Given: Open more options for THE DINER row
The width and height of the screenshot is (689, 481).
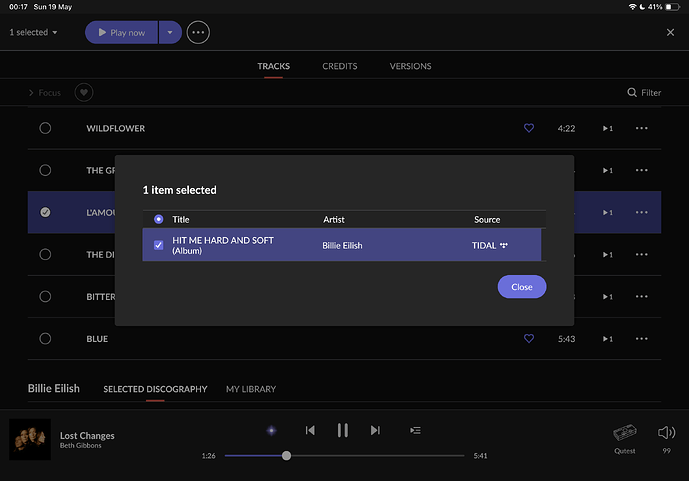Looking at the screenshot, I should (642, 254).
